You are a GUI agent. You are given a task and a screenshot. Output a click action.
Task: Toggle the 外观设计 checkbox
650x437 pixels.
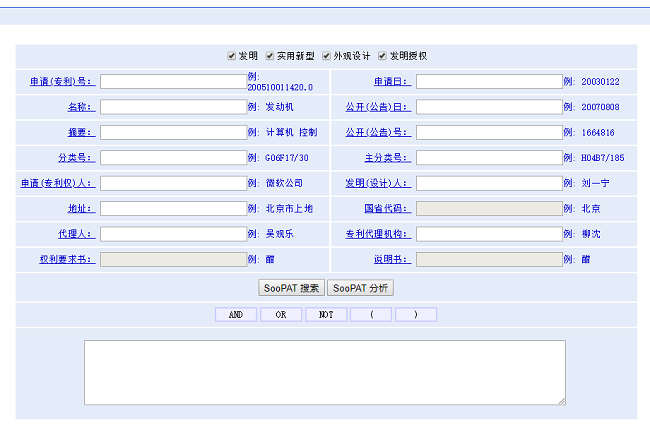(326, 56)
